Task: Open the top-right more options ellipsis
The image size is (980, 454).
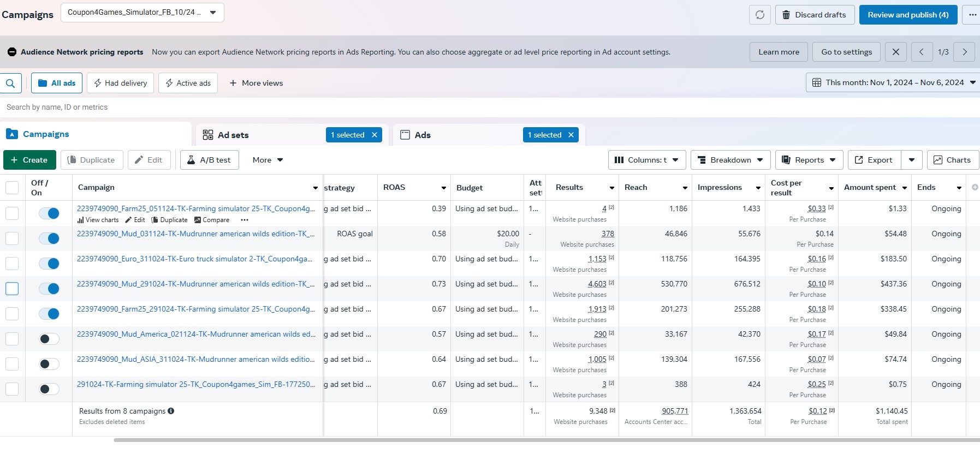Action: coord(972,15)
